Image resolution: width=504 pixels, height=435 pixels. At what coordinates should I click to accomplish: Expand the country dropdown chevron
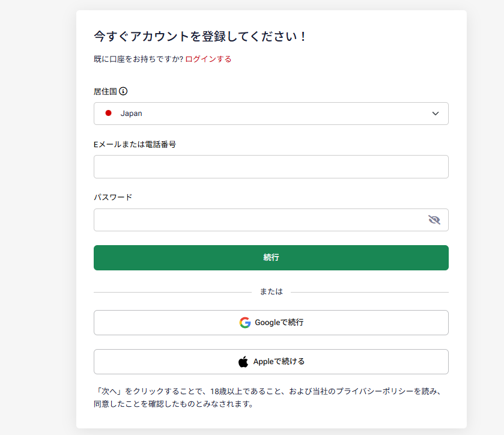pos(436,114)
